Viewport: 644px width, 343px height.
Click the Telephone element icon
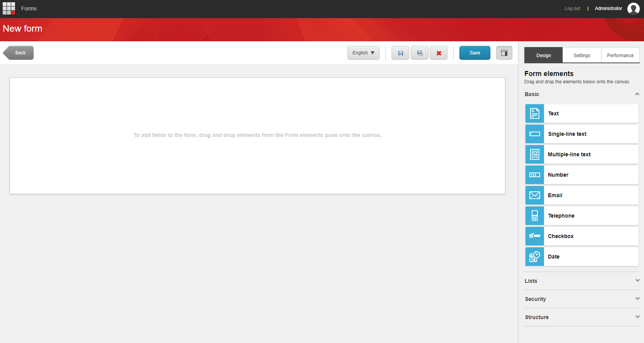[x=534, y=216]
